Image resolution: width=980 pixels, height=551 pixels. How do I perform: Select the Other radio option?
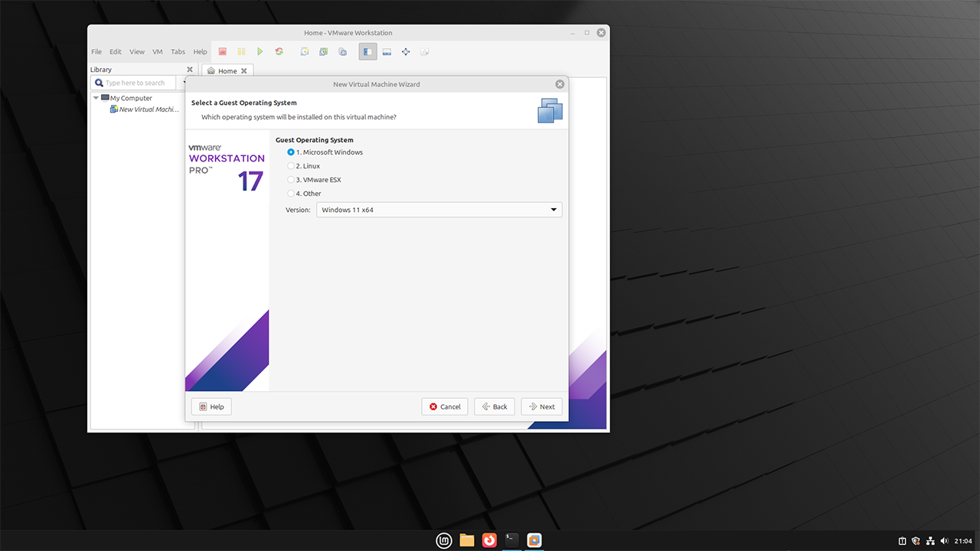click(x=291, y=194)
